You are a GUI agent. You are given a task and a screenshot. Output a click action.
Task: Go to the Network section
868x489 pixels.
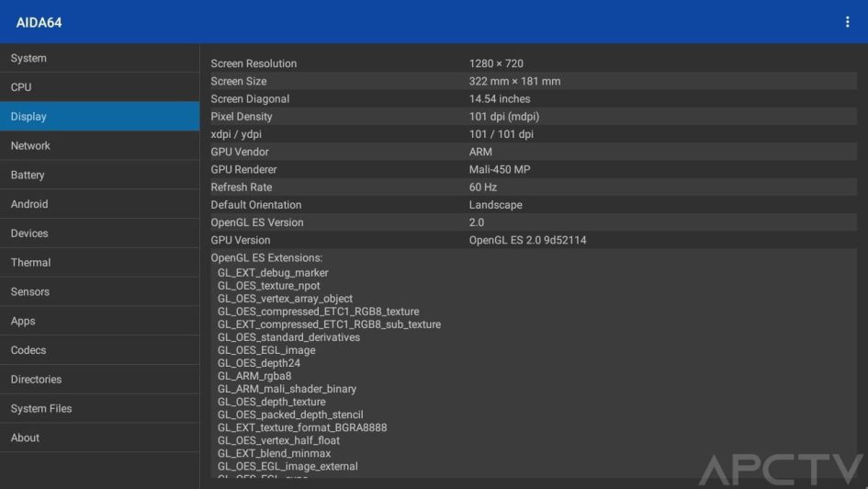[99, 145]
